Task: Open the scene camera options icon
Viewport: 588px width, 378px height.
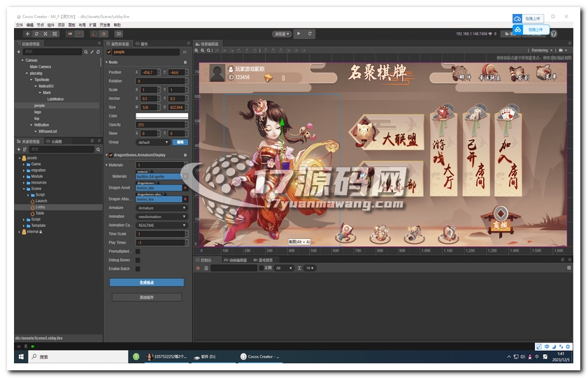Action: click(x=563, y=50)
